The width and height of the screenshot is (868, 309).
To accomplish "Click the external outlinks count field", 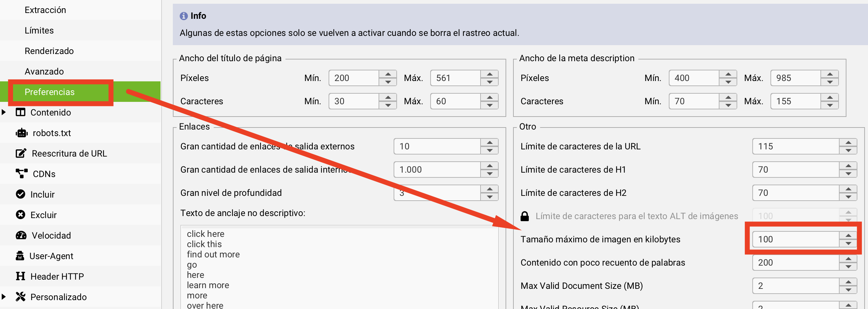I will tap(437, 146).
